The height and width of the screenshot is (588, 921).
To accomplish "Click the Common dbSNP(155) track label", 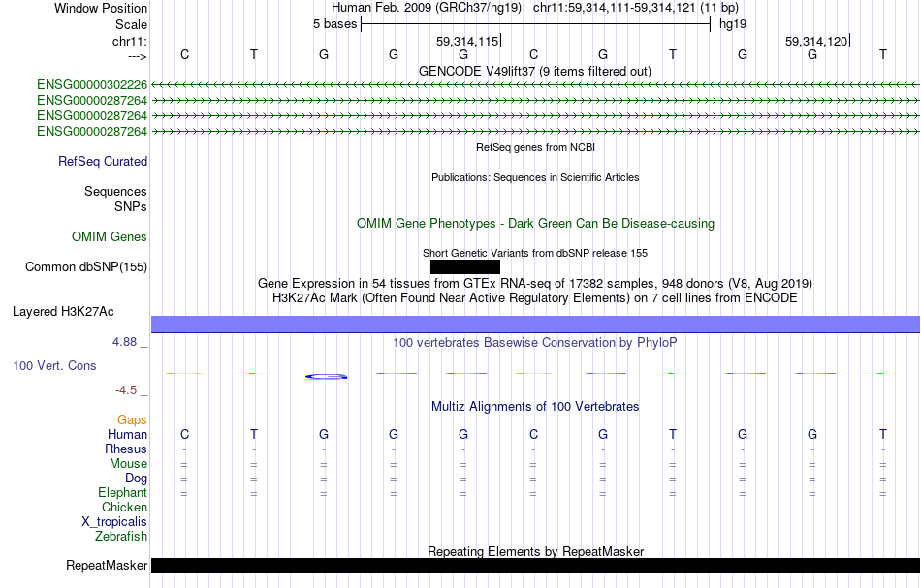I will point(86,267).
